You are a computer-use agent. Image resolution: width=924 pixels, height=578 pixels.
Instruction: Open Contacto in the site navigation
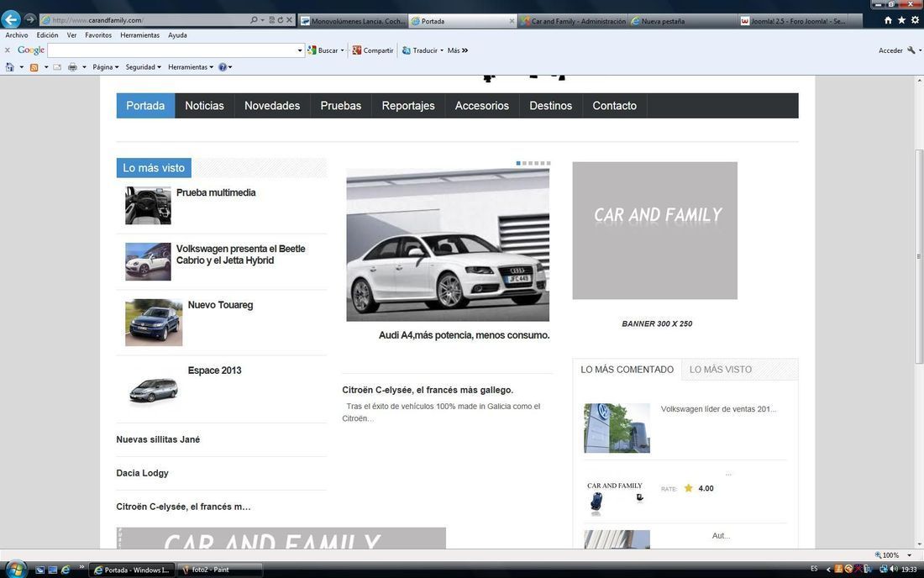[615, 106]
